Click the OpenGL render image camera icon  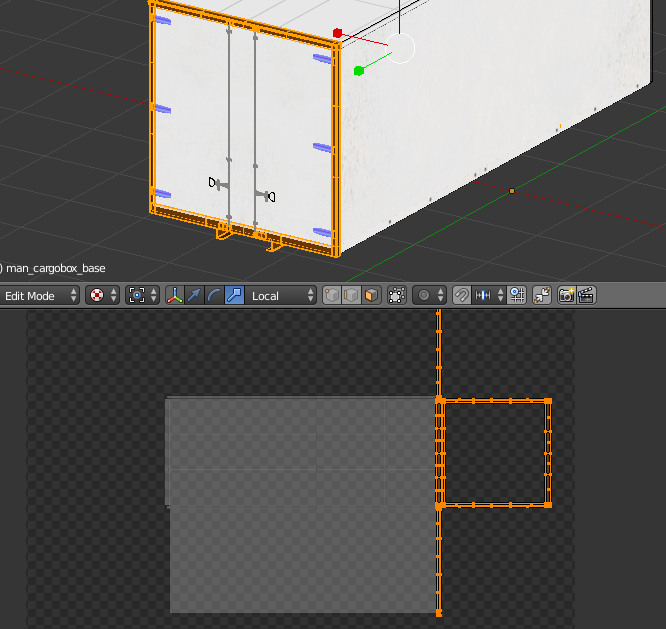pos(566,295)
